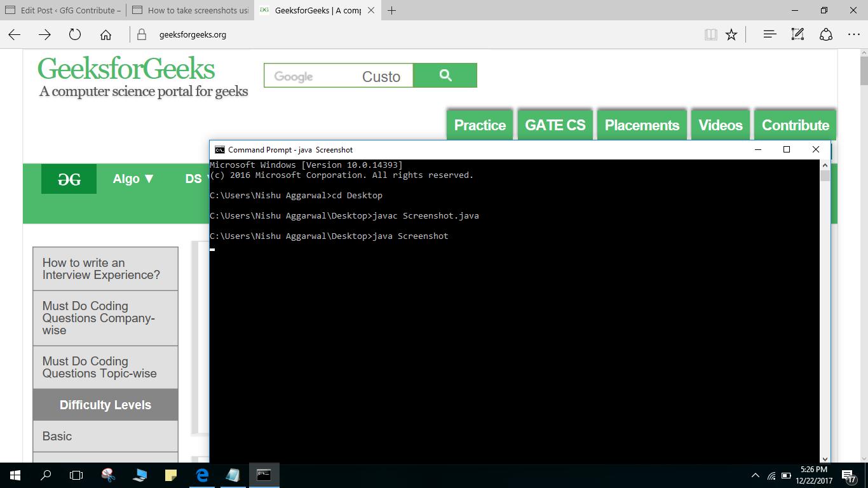868x488 pixels.
Task: Open Must Do Coding Questions Company-wise
Action: tap(105, 318)
